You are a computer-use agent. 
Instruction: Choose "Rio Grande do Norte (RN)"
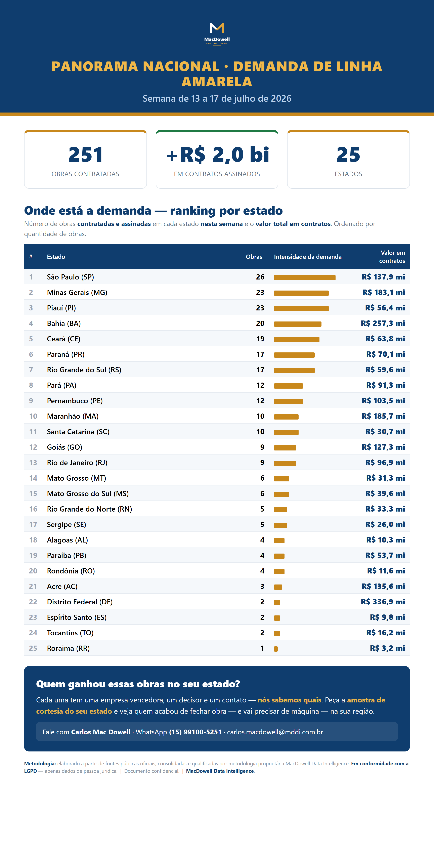click(x=90, y=510)
